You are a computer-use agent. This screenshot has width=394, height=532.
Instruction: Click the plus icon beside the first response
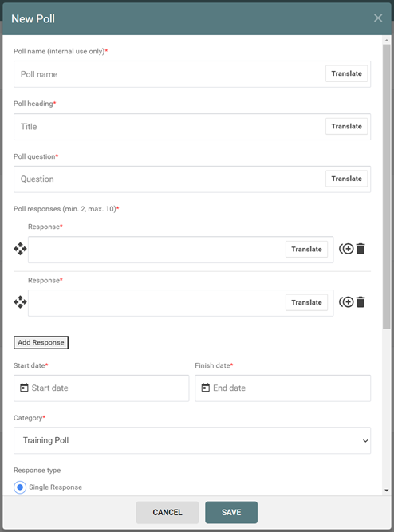pyautogui.click(x=346, y=249)
